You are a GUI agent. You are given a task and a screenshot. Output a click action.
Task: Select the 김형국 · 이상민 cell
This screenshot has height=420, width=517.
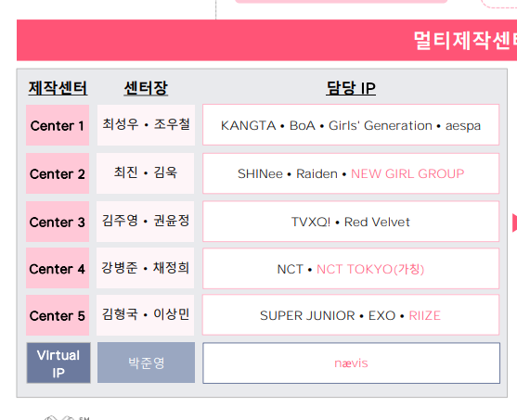click(146, 315)
